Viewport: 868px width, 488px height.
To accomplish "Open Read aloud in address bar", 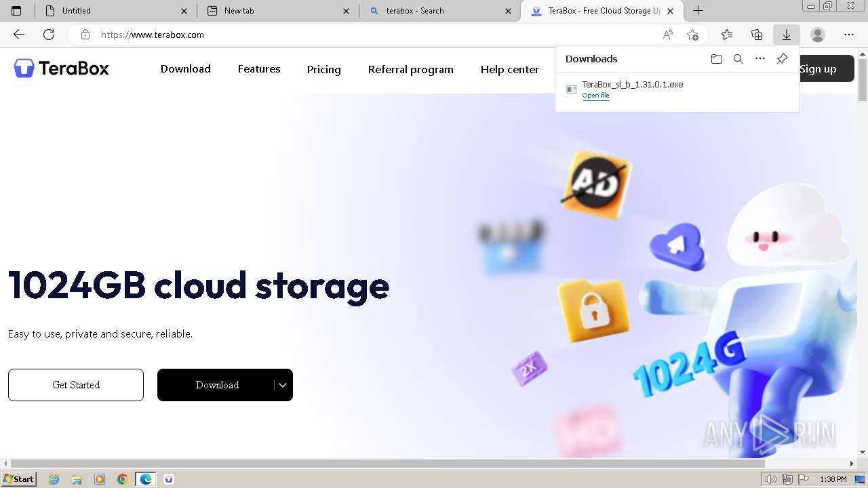I will coord(668,35).
